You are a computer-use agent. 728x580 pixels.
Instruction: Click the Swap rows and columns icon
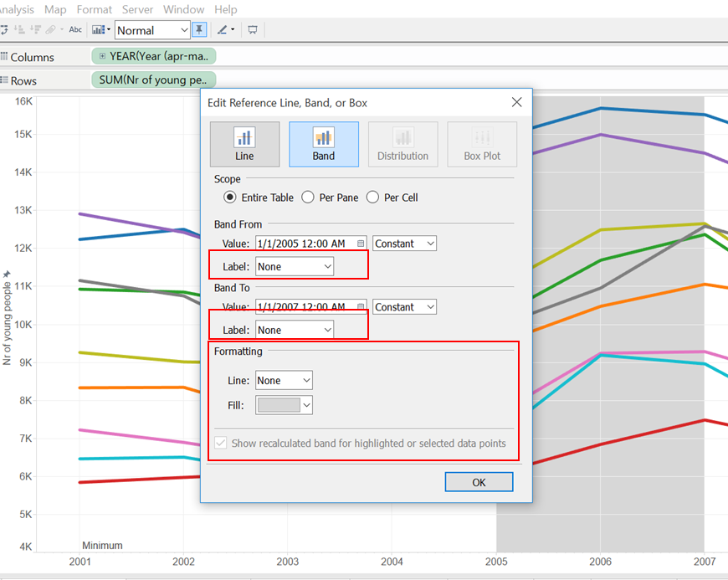pyautogui.click(x=3, y=30)
